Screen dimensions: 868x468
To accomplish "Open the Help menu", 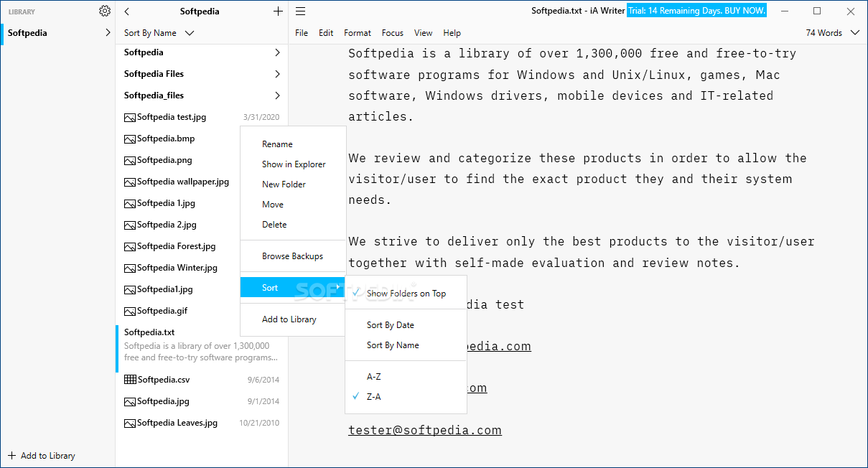I will (x=452, y=33).
